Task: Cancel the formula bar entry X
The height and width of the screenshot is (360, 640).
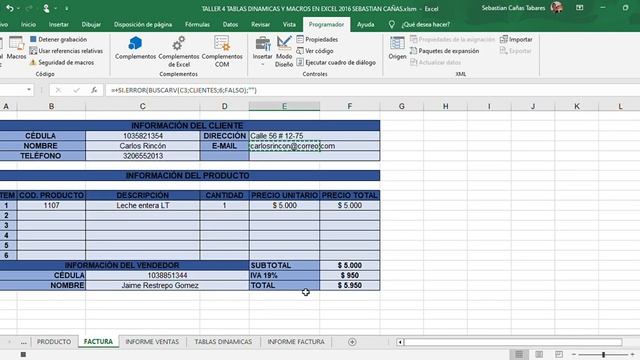Action: coord(58,90)
